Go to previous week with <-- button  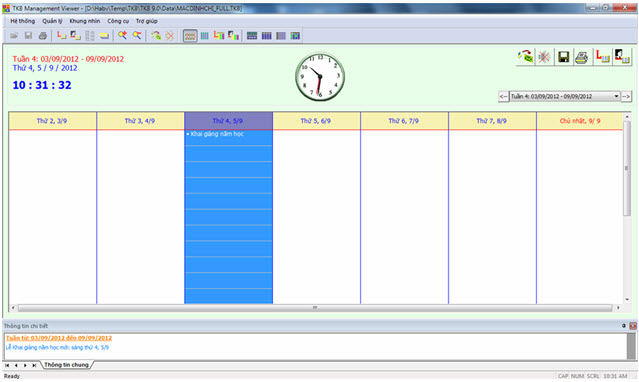pos(503,97)
